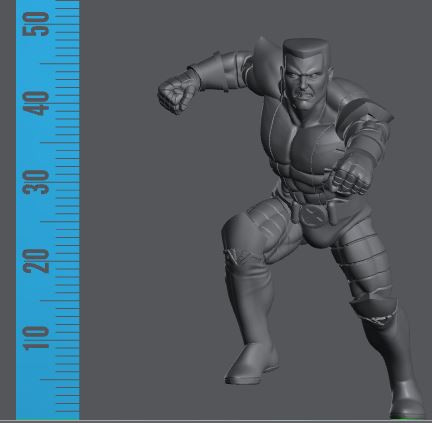Click the 20 label on the ruler

[x=36, y=261]
